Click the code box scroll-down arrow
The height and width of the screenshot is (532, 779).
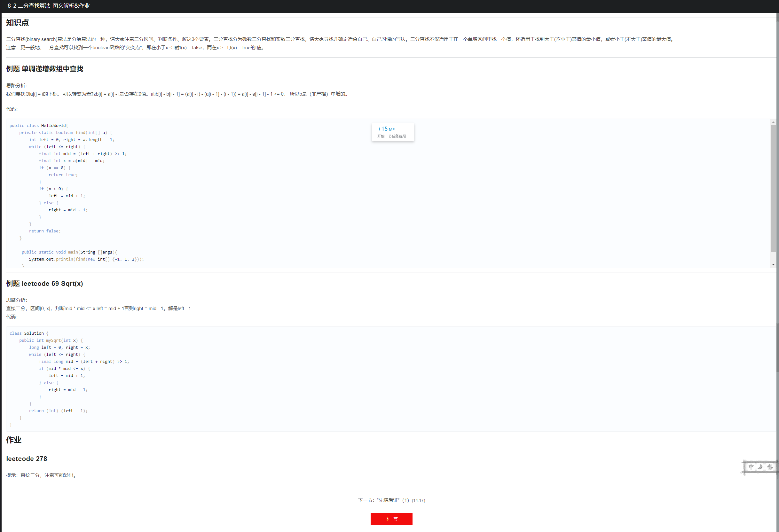point(773,264)
